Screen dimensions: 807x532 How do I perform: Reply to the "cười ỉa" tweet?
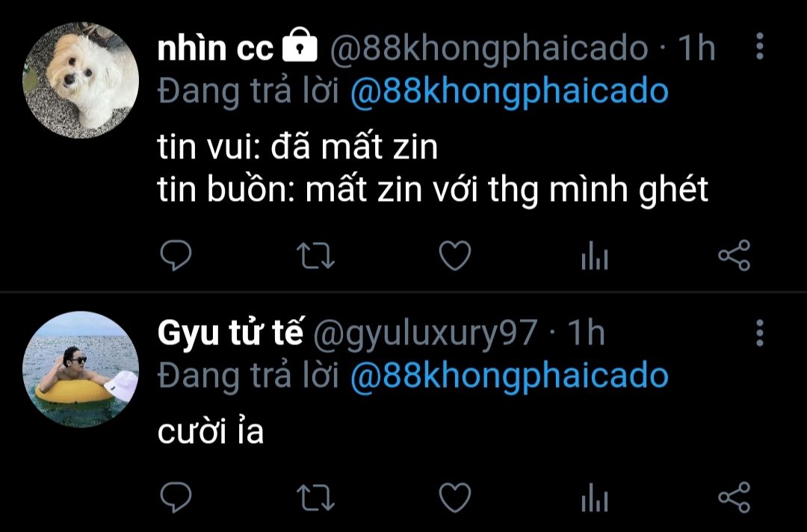coord(176,497)
